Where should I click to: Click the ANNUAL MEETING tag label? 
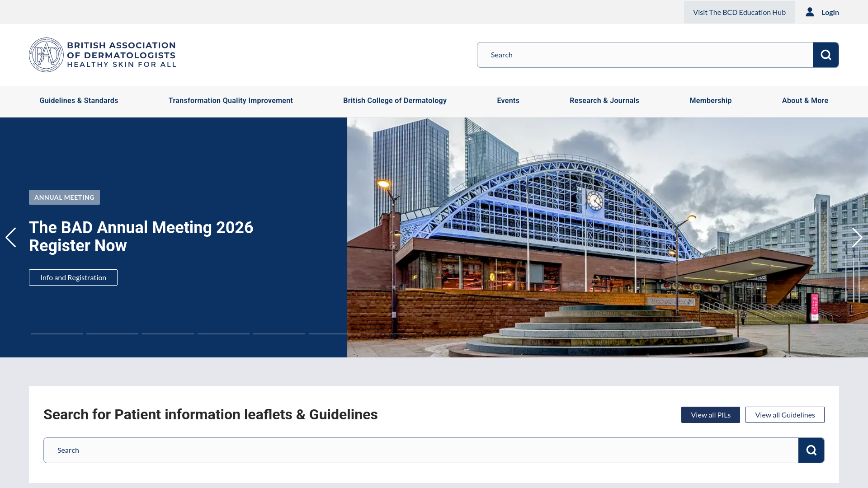pos(64,197)
